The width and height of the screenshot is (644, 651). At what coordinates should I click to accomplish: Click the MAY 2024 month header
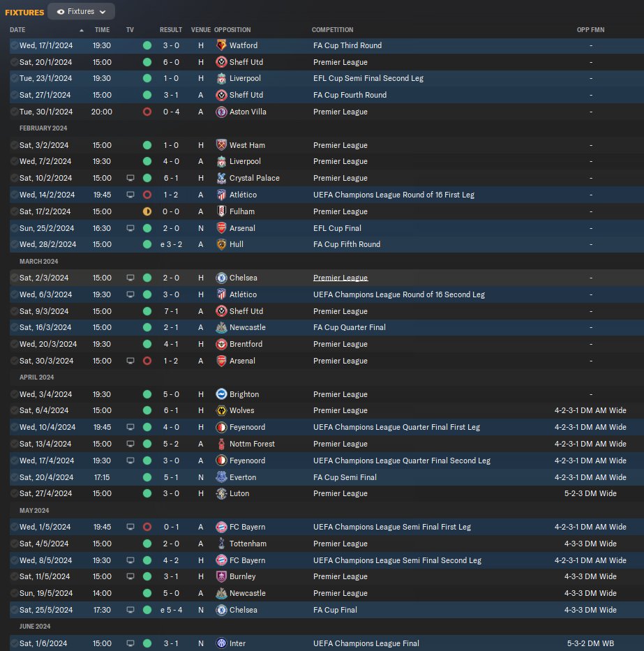click(34, 510)
